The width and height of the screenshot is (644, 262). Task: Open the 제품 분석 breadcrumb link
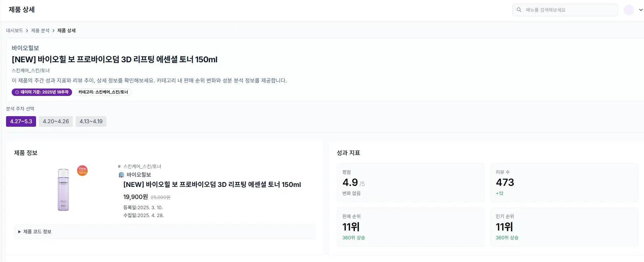pyautogui.click(x=40, y=31)
